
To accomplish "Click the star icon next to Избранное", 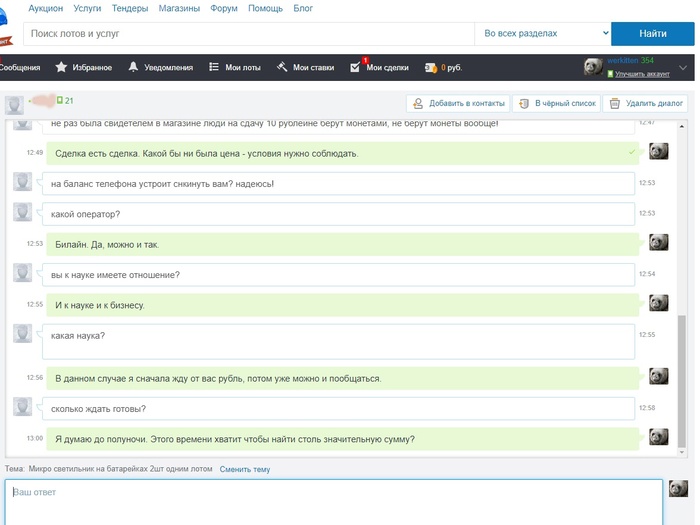I will 61,68.
